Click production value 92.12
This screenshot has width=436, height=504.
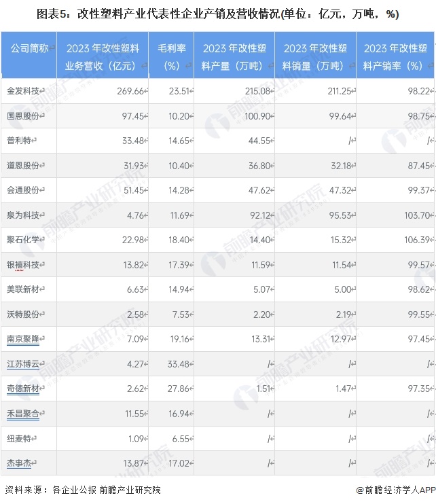point(260,215)
